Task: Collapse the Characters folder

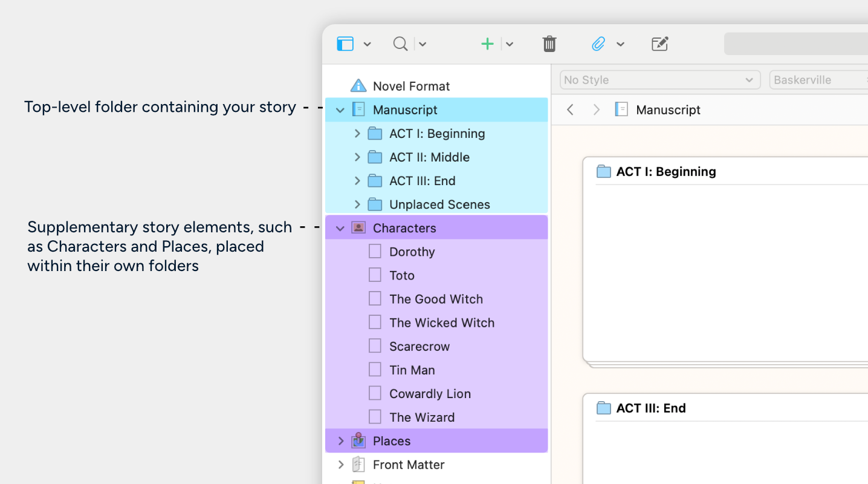Action: click(x=340, y=228)
